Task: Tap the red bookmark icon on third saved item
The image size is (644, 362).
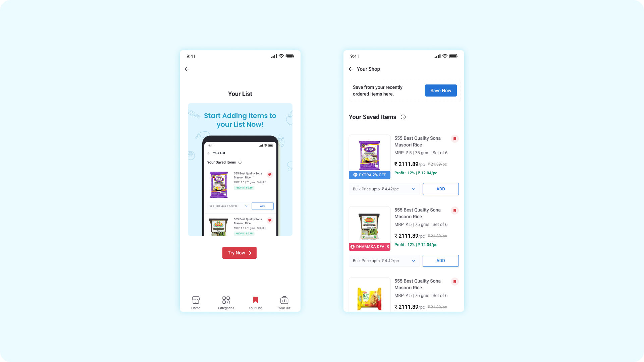Action: (455, 281)
